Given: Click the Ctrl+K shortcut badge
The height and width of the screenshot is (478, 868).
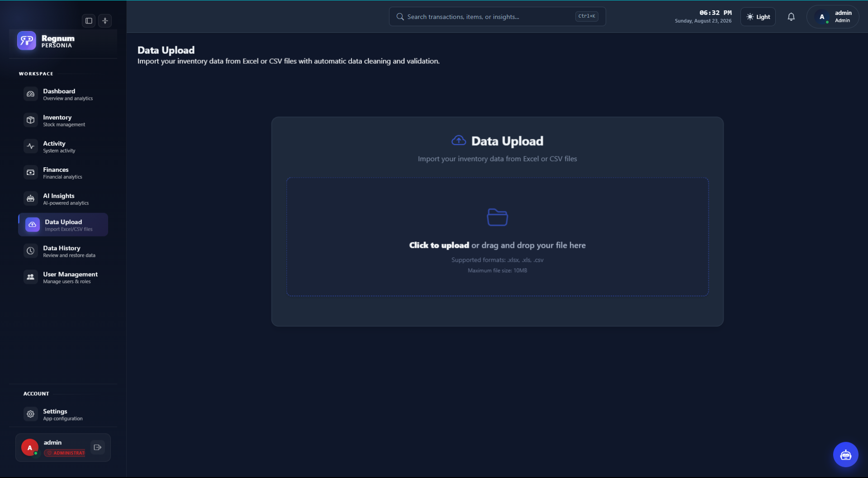Looking at the screenshot, I should coord(587,16).
